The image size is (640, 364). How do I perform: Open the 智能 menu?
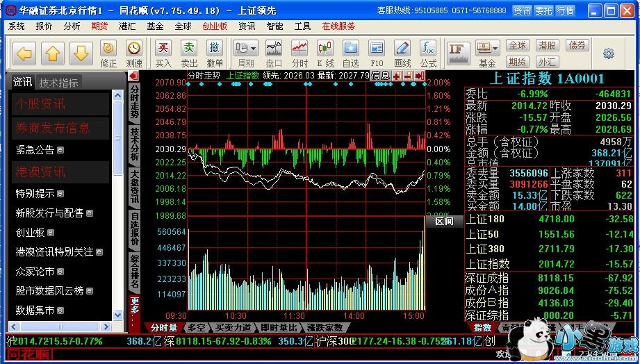pos(274,26)
